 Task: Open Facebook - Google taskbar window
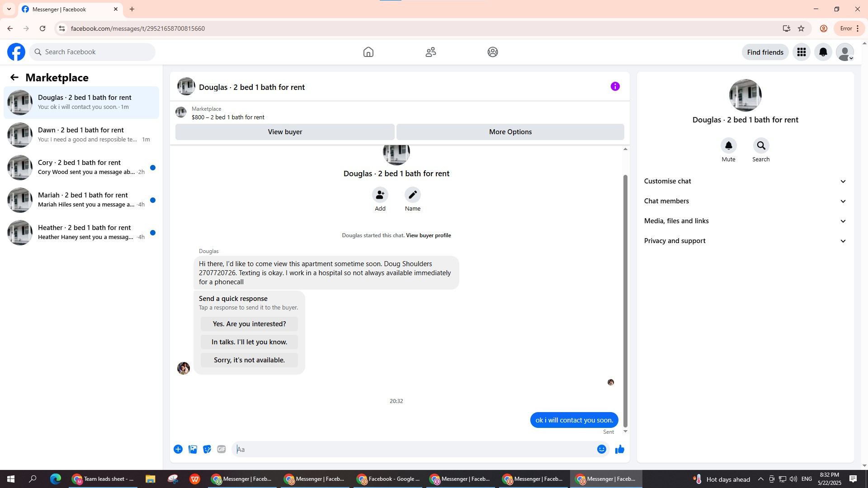pos(389,479)
